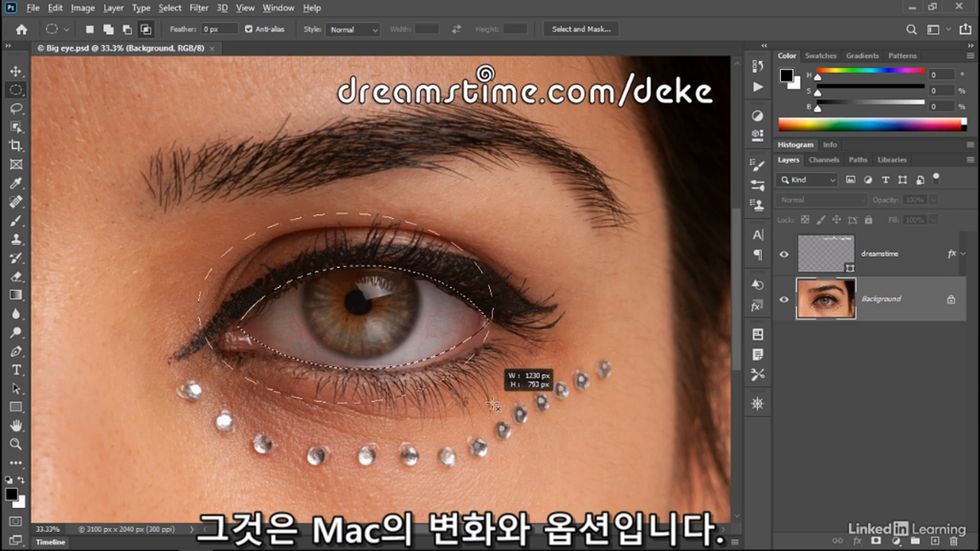Select the Pen tool
This screenshot has width=980, height=551.
(15, 351)
